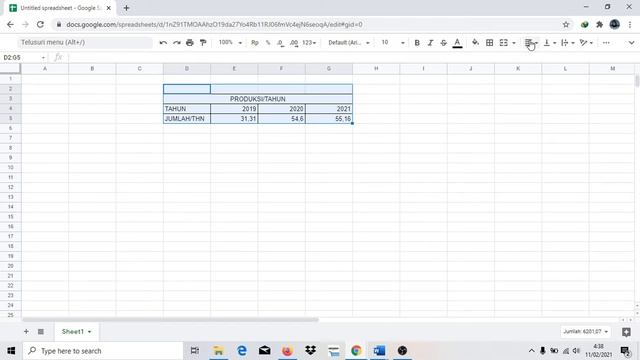Open Sheet1 tab options arrow
The height and width of the screenshot is (360, 640).
click(89, 332)
